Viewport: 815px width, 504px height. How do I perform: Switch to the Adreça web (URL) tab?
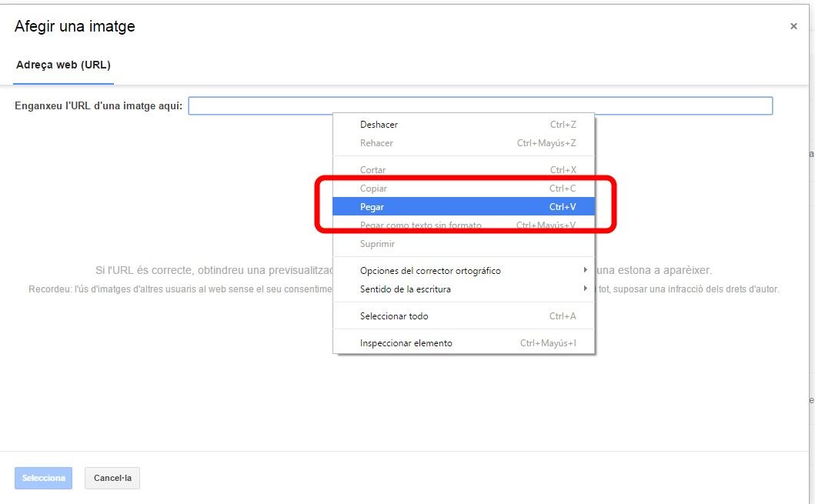[x=63, y=65]
